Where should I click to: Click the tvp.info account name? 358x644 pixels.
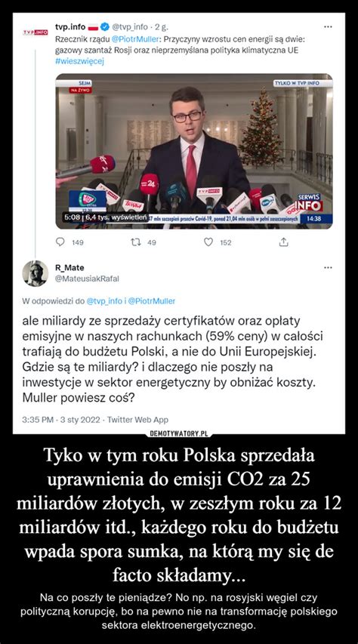pyautogui.click(x=70, y=27)
